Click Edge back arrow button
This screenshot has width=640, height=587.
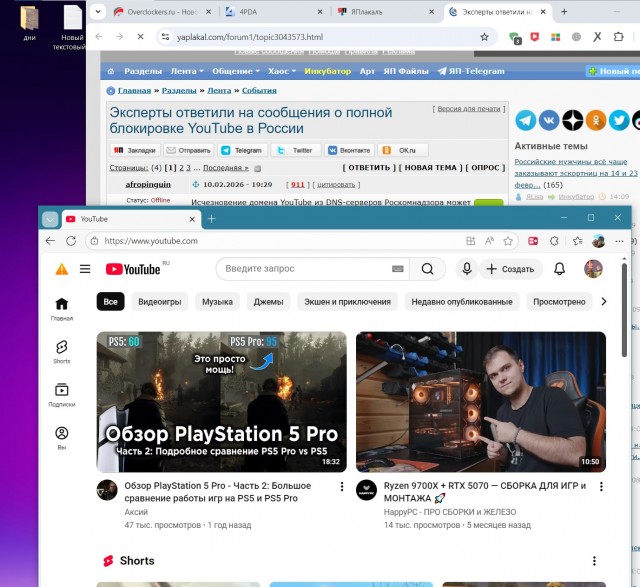[50, 241]
